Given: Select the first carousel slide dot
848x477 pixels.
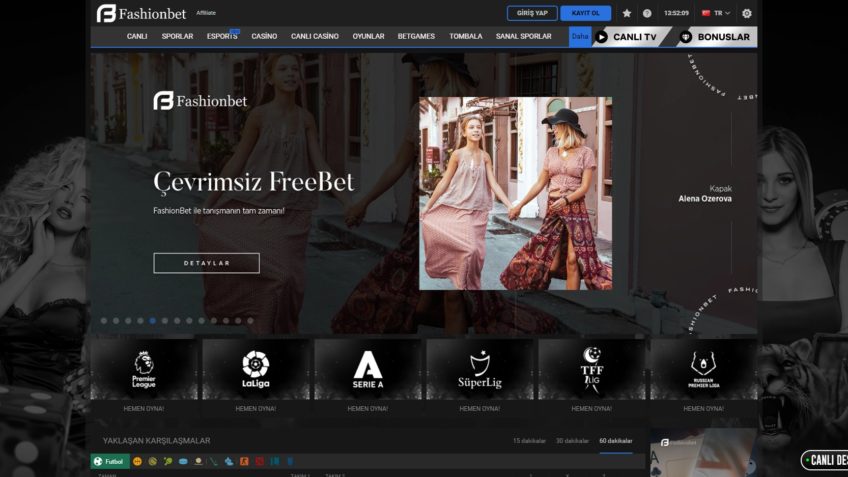Looking at the screenshot, I should click(103, 321).
